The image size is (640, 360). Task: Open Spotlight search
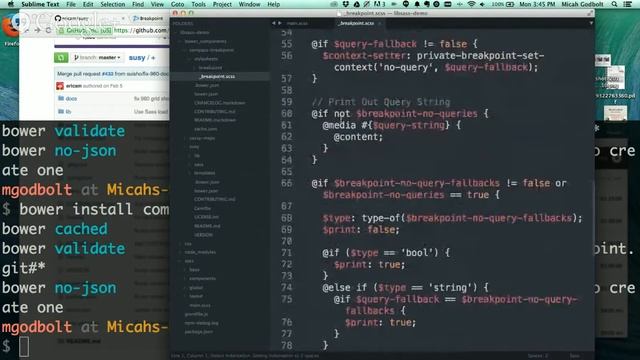click(614, 4)
